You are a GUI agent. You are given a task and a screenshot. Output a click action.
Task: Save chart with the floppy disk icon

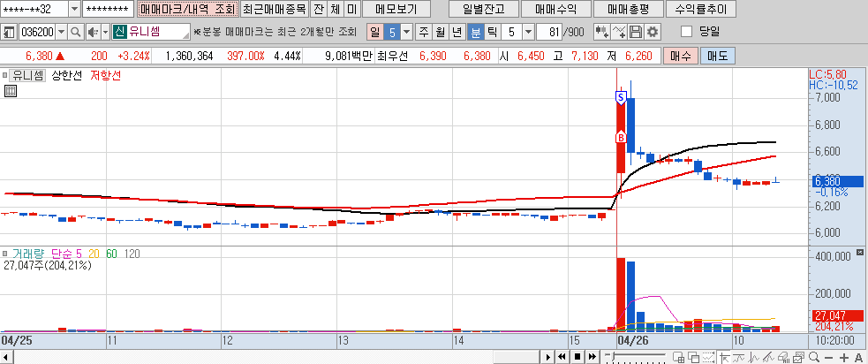636,33
